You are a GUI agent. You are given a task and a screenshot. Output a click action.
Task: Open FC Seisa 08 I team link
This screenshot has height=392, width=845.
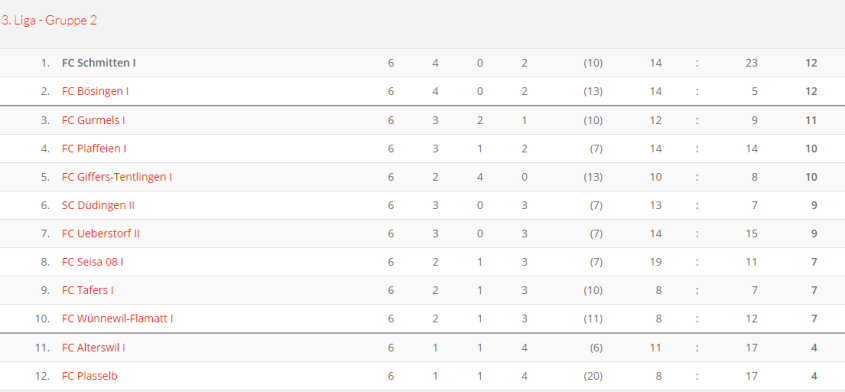93,262
